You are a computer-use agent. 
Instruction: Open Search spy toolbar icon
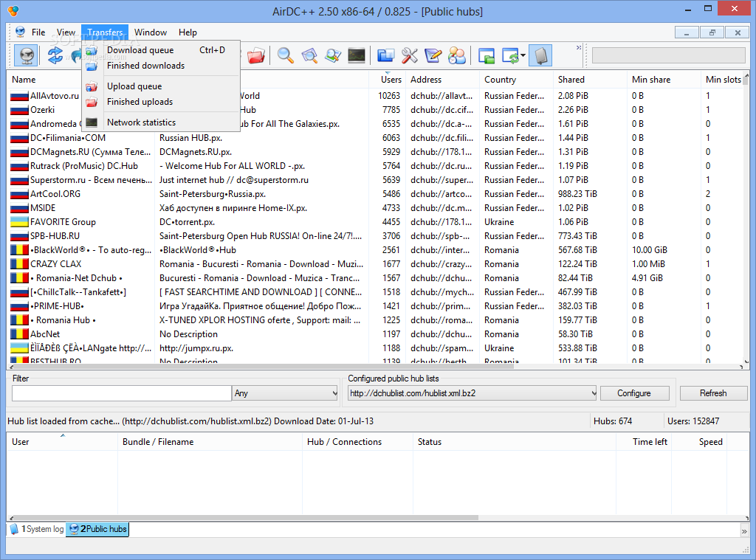pyautogui.click(x=333, y=56)
